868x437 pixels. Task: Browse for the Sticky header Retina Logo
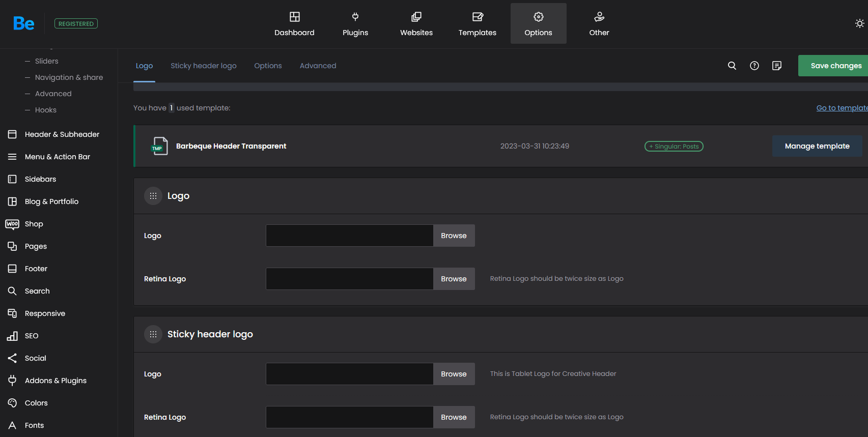point(454,417)
